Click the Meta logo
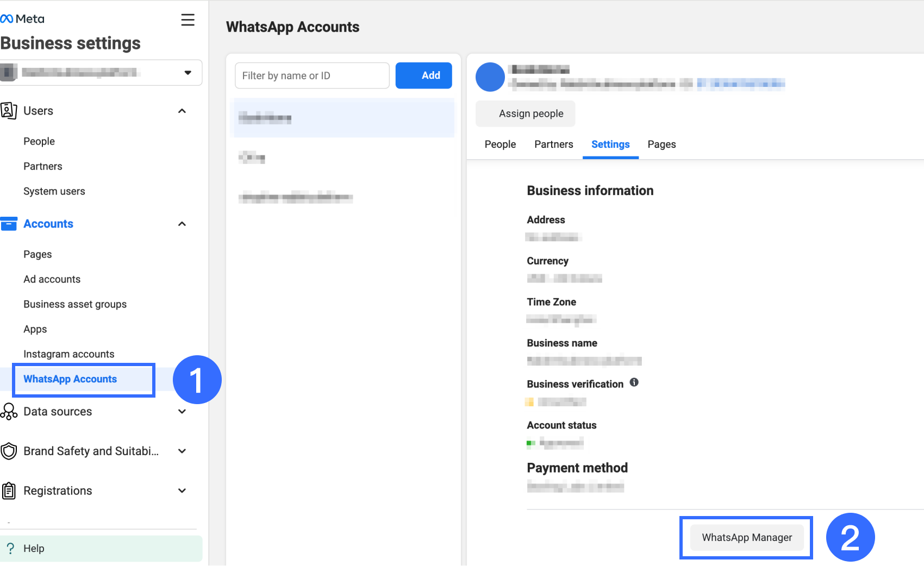Viewport: 924px width, 566px height. point(22,19)
